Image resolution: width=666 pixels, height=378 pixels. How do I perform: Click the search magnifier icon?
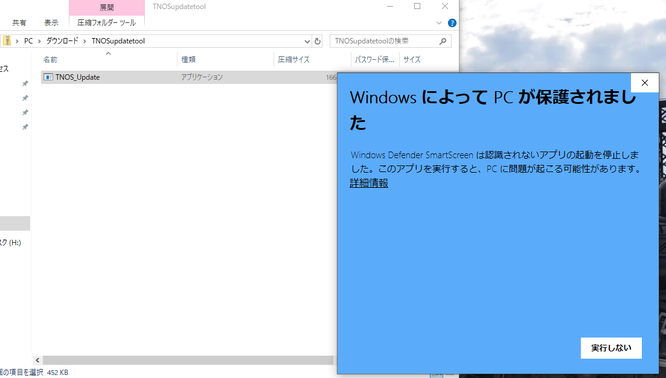[443, 41]
